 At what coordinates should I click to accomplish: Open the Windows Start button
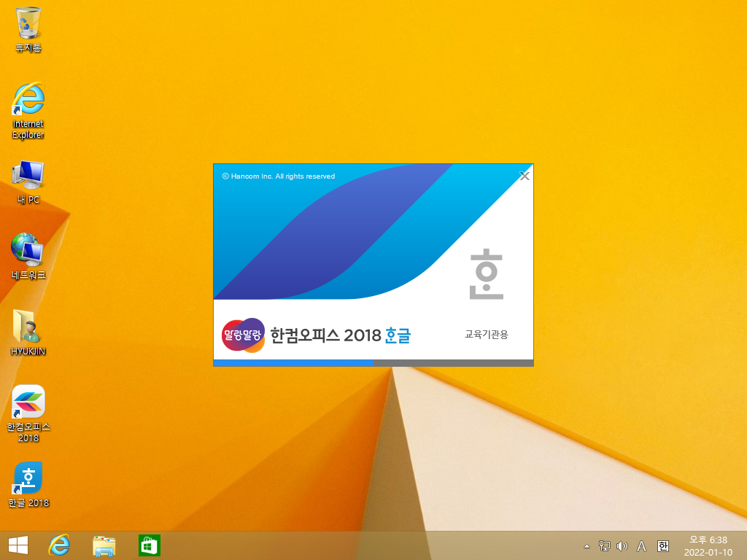(18, 545)
